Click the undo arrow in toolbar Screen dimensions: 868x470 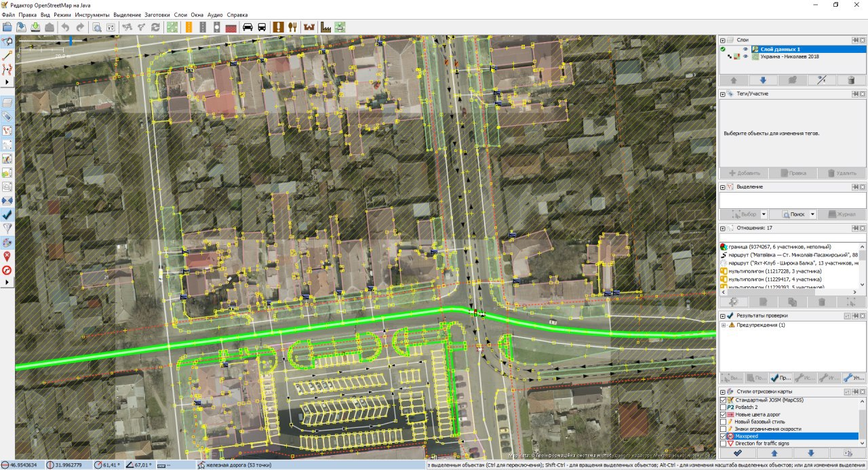(65, 27)
